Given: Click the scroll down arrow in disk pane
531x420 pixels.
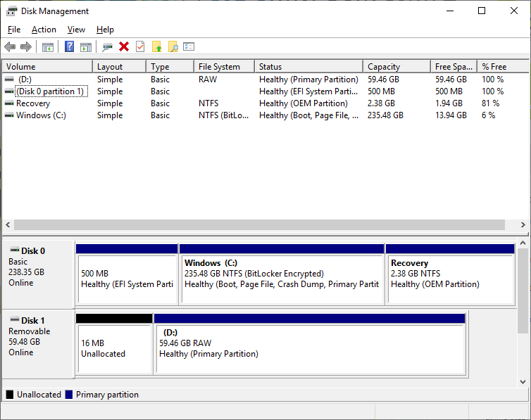Looking at the screenshot, I should click(523, 382).
